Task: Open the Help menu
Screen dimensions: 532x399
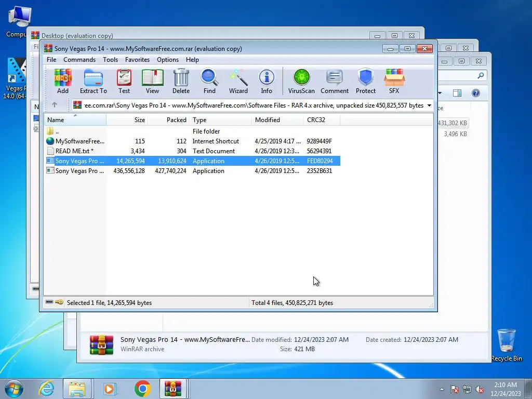Action: pos(192,60)
